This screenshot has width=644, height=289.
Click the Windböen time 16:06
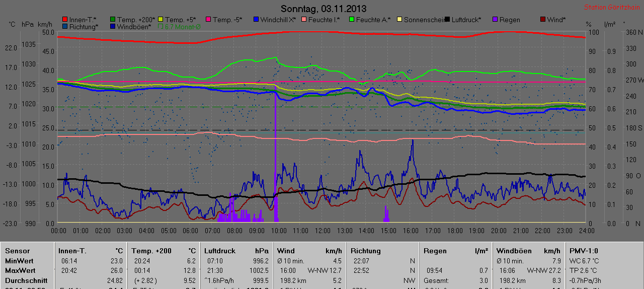[507, 270]
